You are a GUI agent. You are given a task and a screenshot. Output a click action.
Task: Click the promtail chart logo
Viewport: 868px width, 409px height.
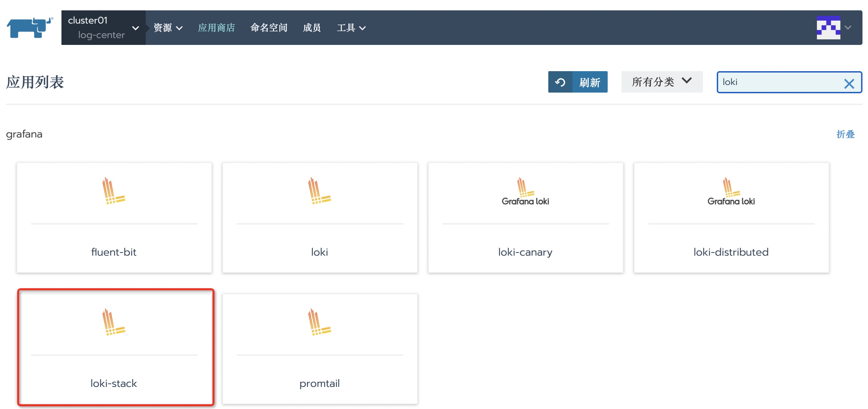(x=319, y=322)
